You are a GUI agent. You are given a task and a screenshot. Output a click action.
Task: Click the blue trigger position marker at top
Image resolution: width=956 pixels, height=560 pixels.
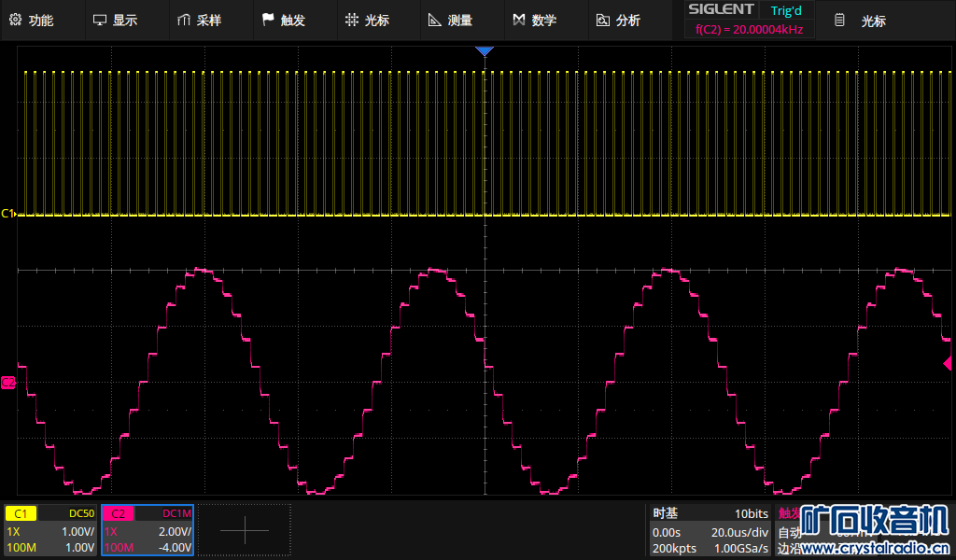click(484, 51)
